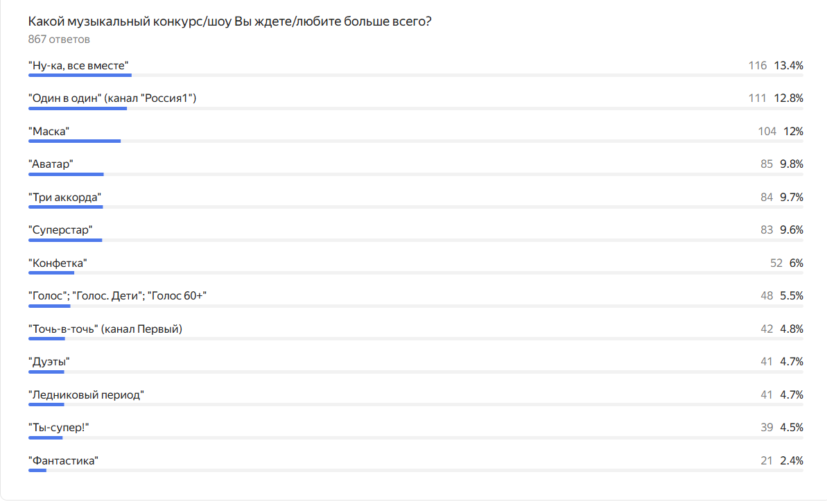
Task: Select the "Один в один" poll option
Action: (112, 98)
